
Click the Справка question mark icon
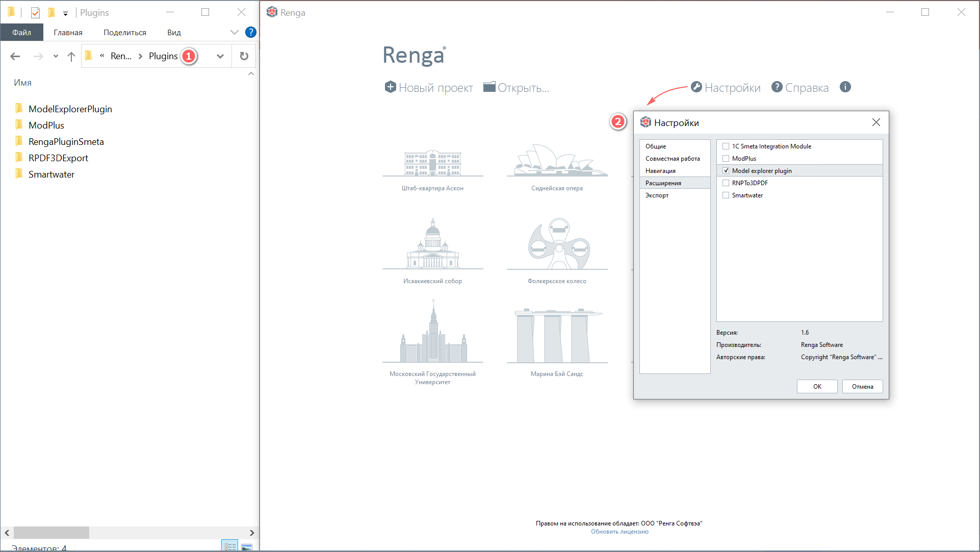(777, 87)
